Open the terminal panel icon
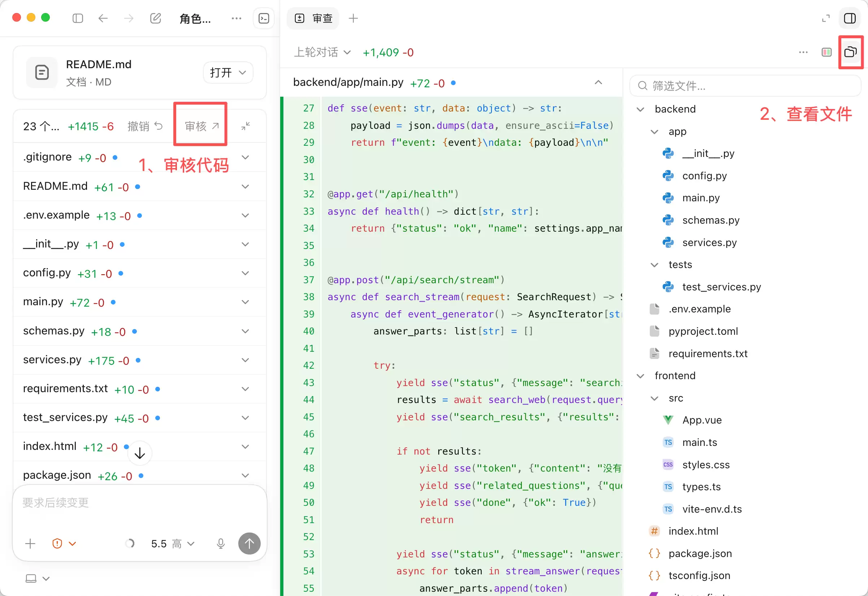Image resolution: width=868 pixels, height=596 pixels. click(264, 18)
